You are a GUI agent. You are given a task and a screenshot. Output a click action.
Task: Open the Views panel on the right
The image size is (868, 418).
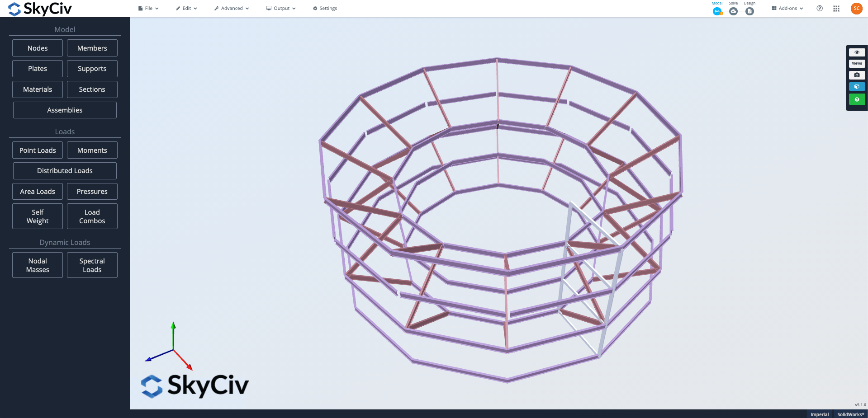tap(857, 63)
